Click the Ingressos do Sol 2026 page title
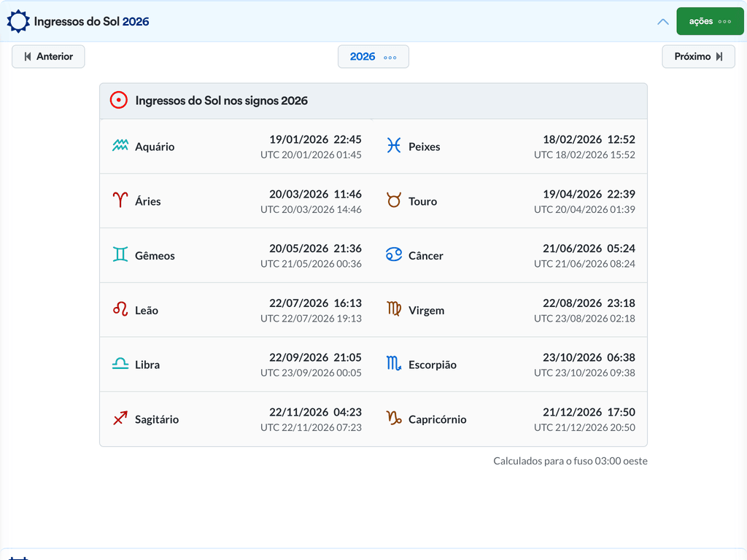The height and width of the screenshot is (560, 747). (91, 21)
